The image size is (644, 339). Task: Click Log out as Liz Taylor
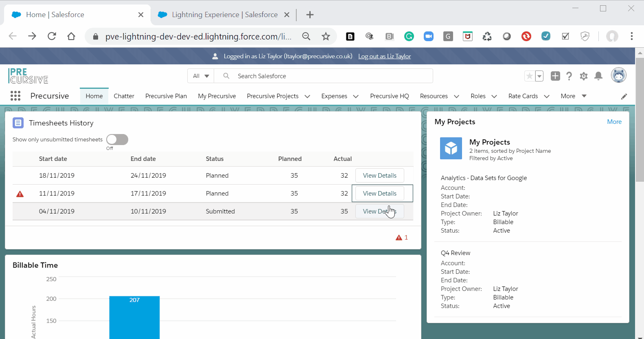point(384,56)
